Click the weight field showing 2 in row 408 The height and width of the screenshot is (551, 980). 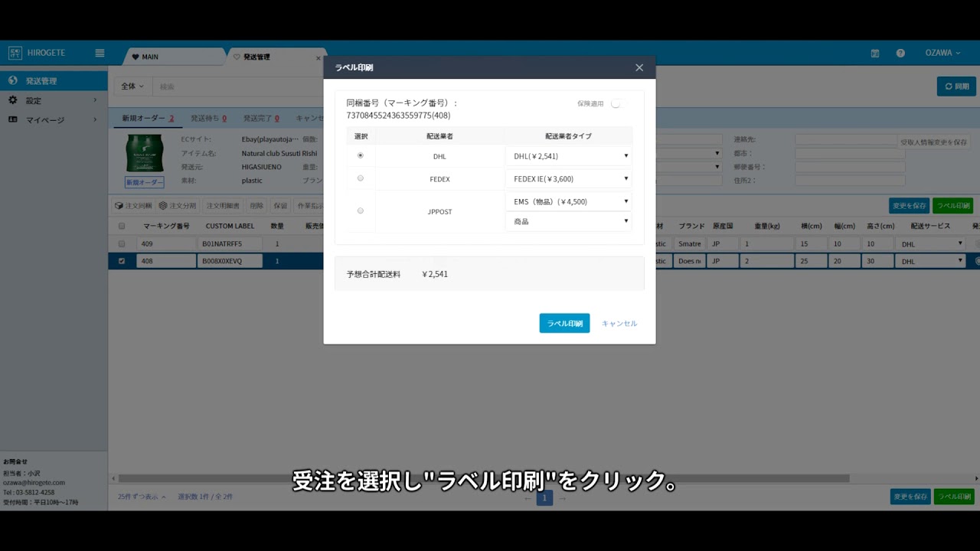pos(768,261)
